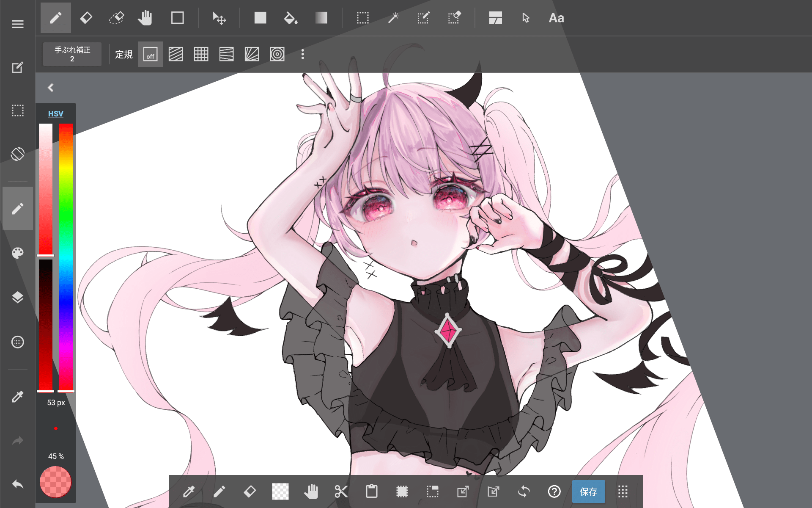Image resolution: width=812 pixels, height=508 pixels.
Task: Select the Gradient tool
Action: point(321,18)
